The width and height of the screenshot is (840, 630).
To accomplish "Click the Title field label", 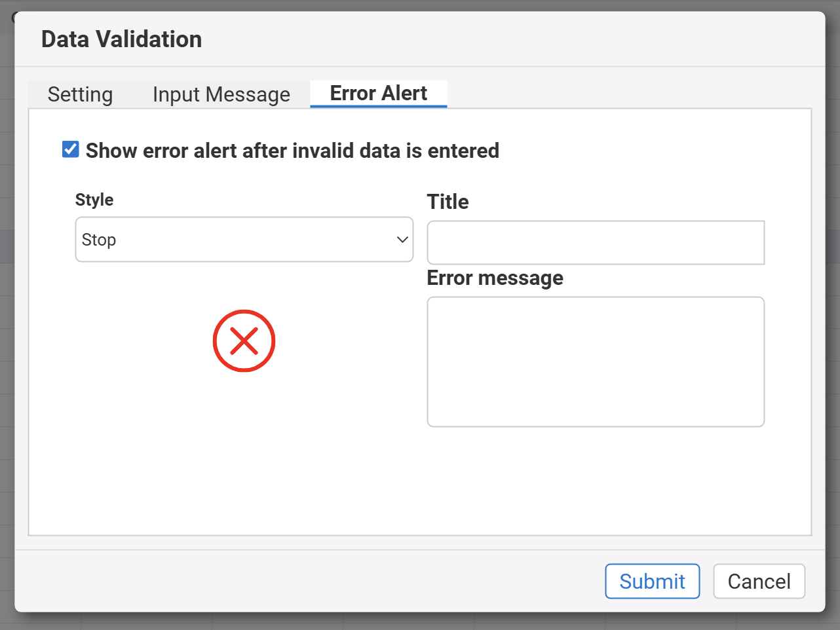I will 448,202.
